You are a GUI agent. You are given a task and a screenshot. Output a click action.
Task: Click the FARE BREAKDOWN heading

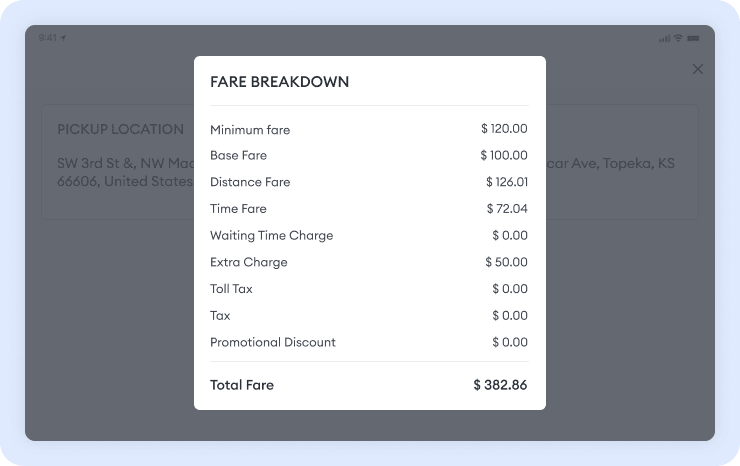[x=279, y=82]
